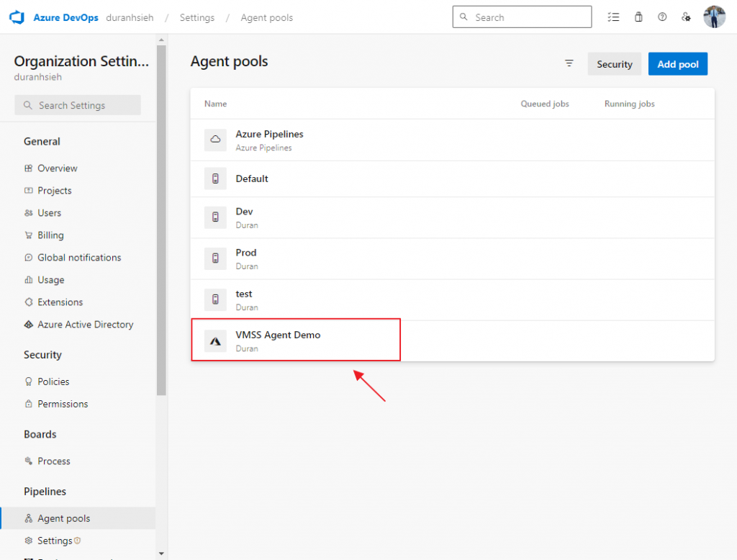The image size is (737, 560).
Task: Click the Process icon under Boards
Action: click(29, 461)
